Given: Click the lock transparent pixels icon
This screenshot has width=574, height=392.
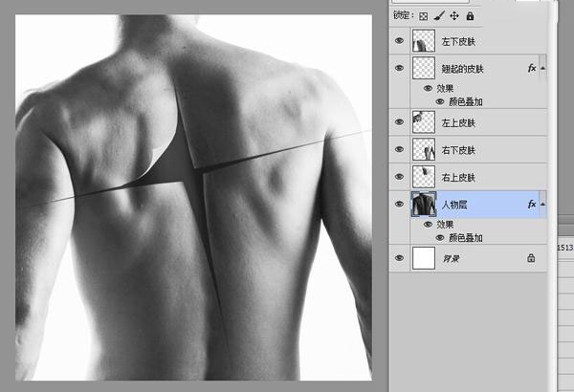Looking at the screenshot, I should click(x=424, y=16).
